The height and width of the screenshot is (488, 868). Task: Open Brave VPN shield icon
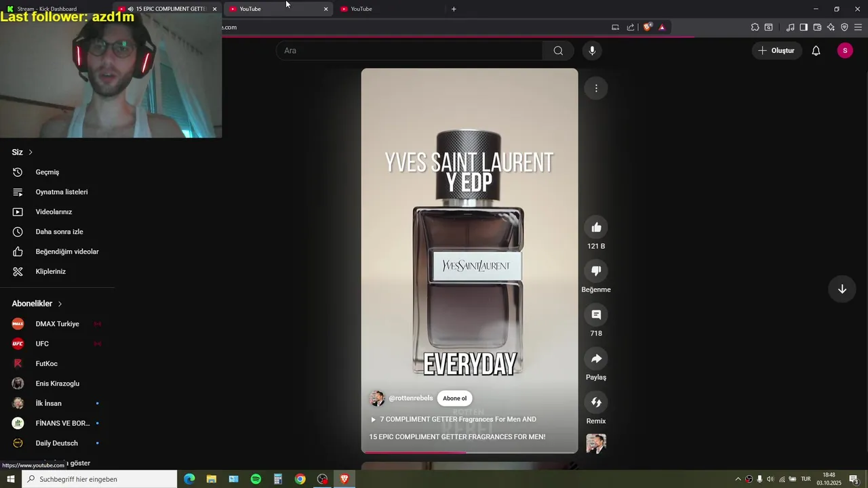tap(844, 27)
